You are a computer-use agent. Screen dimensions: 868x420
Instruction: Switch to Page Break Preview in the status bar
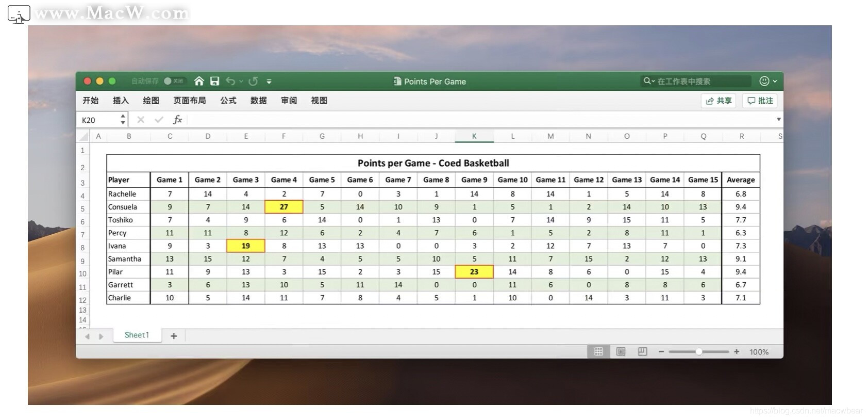tap(642, 351)
